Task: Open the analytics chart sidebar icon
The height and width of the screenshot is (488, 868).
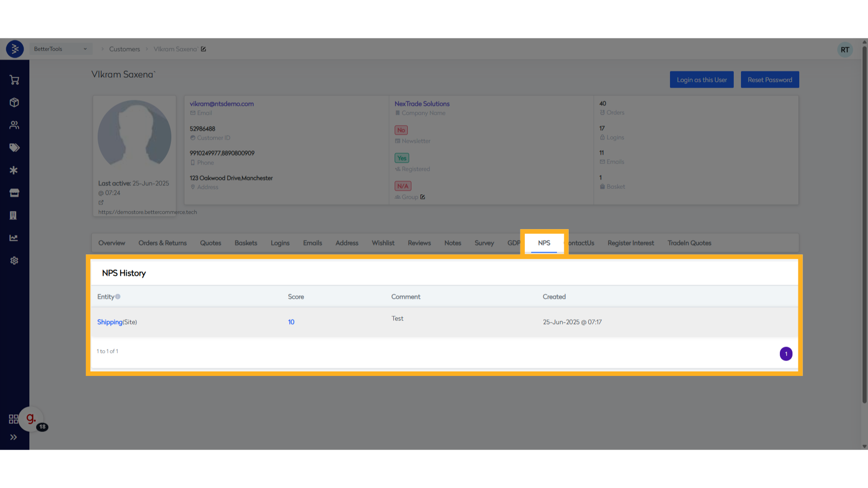Action: tap(14, 238)
